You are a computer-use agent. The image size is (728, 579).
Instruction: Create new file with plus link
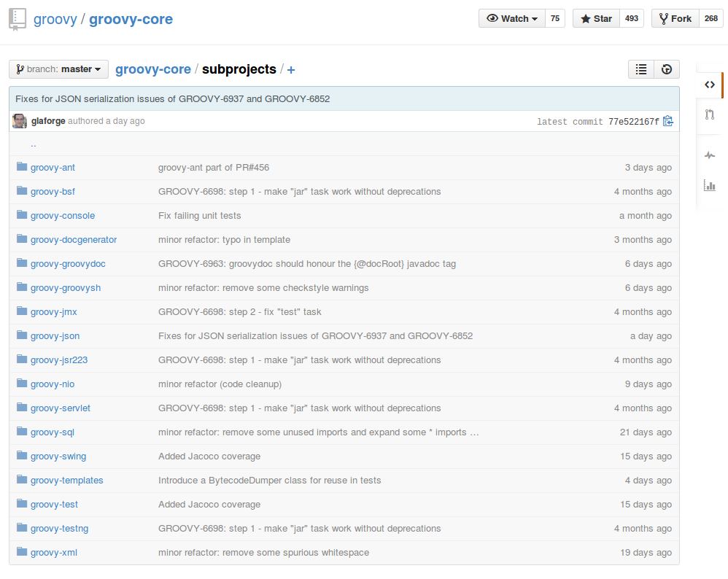(290, 70)
